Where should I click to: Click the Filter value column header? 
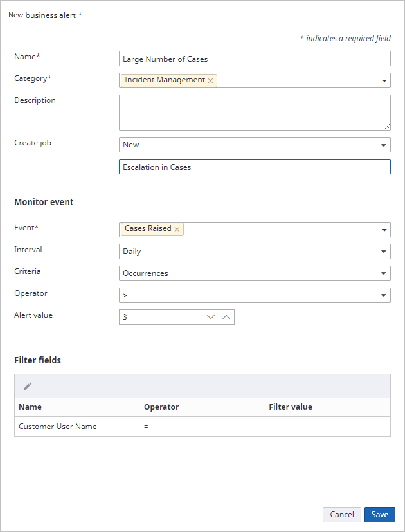(x=291, y=407)
